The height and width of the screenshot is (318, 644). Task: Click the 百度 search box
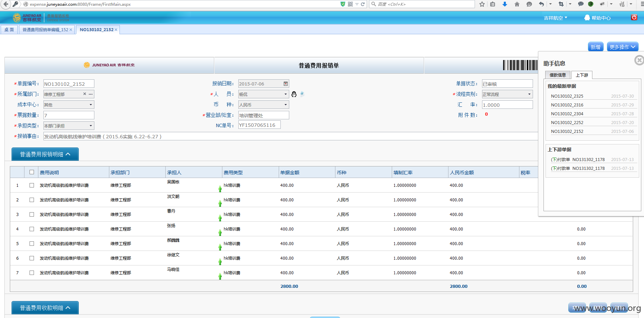click(x=422, y=4)
